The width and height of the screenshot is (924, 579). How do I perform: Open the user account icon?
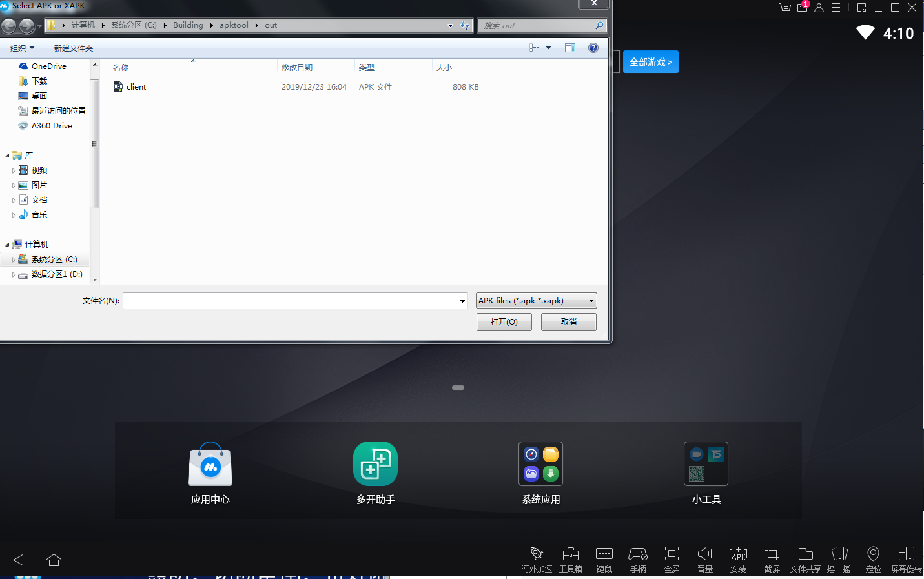[819, 8]
